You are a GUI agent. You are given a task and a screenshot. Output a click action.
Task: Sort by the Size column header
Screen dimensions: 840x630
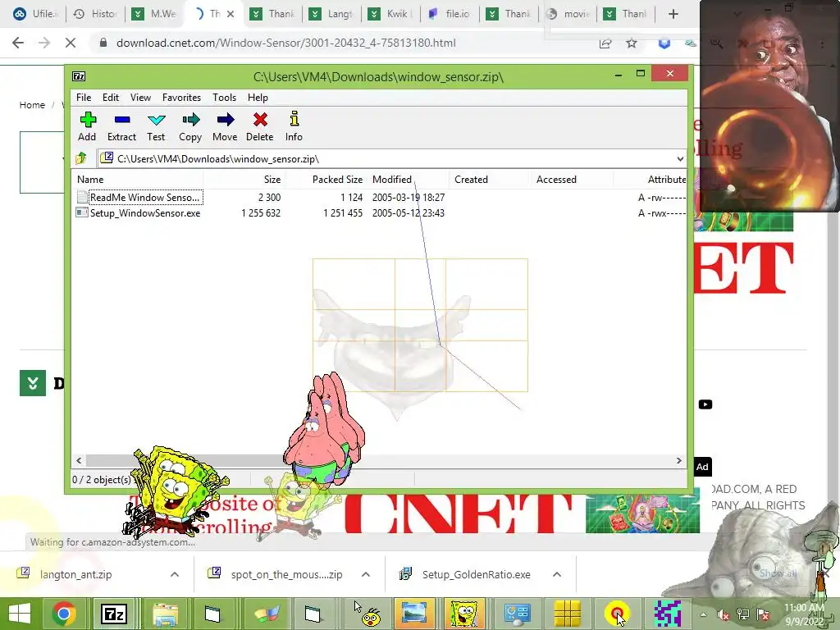[244, 180]
